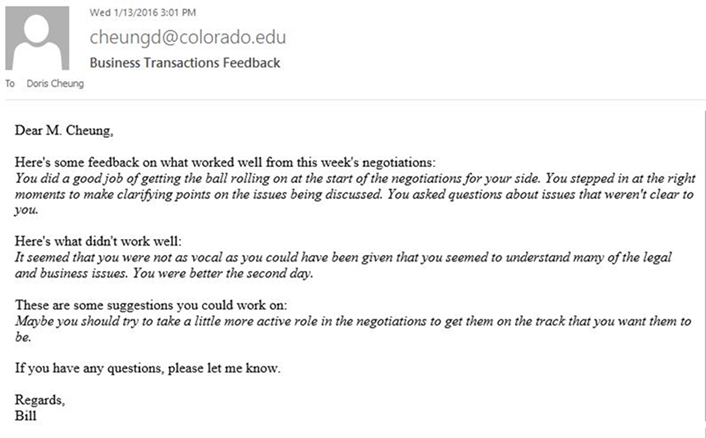The width and height of the screenshot is (706, 438).
Task: Click the vertical scrollbar of message body
Action: (x=704, y=270)
